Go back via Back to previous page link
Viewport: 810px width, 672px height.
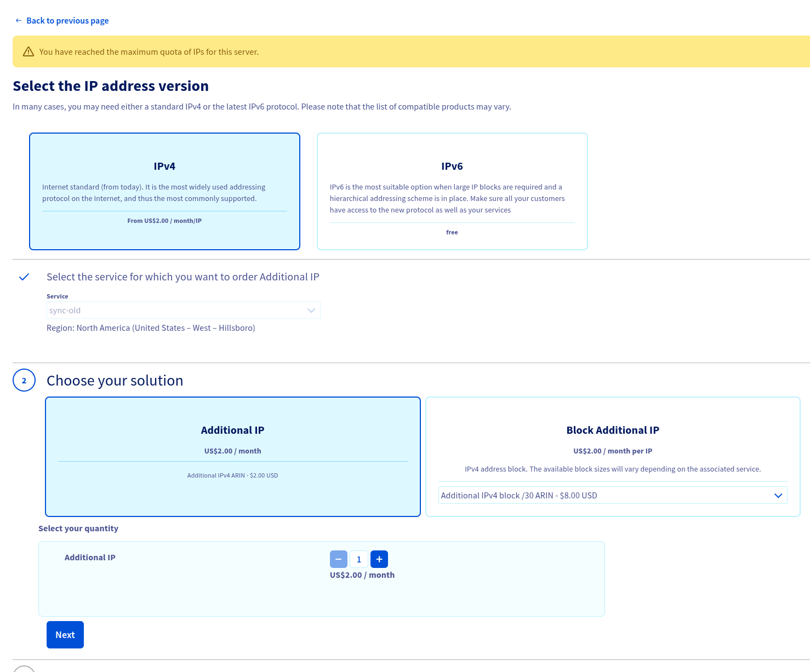pos(67,21)
